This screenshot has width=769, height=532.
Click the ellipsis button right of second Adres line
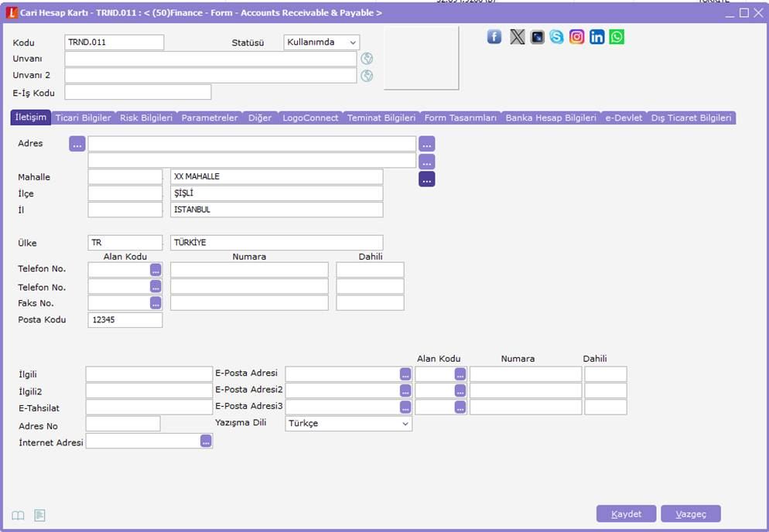click(x=427, y=162)
